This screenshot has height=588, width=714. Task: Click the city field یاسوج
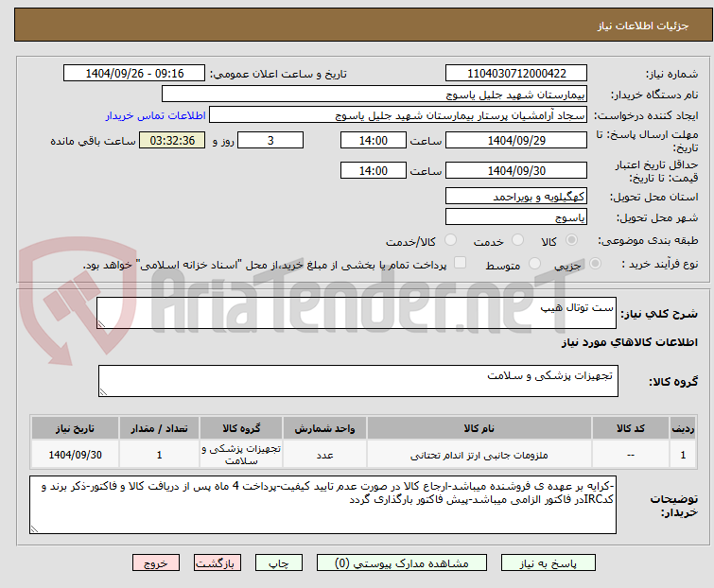pyautogui.click(x=516, y=217)
